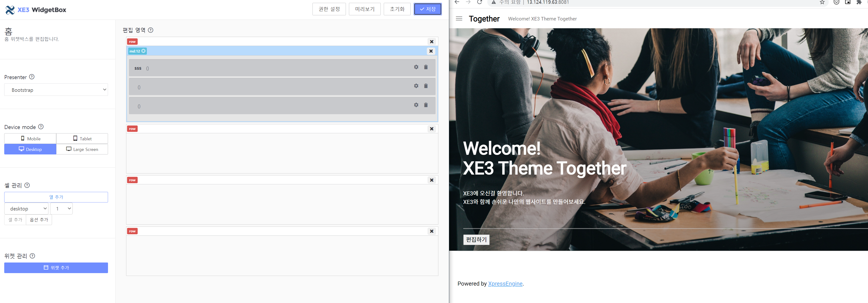Click the 옵션 추가 button
This screenshot has width=868, height=303.
(x=39, y=220)
